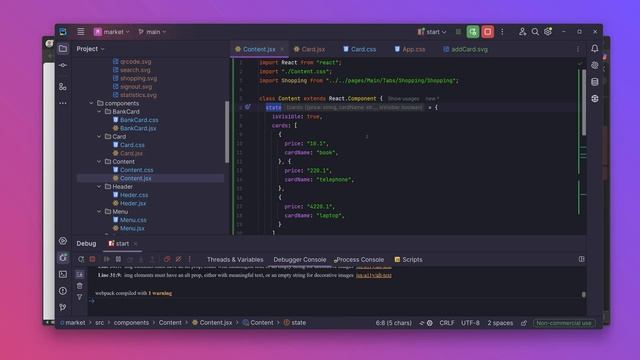Open Process Console tab
The width and height of the screenshot is (640, 360).
[359, 260]
